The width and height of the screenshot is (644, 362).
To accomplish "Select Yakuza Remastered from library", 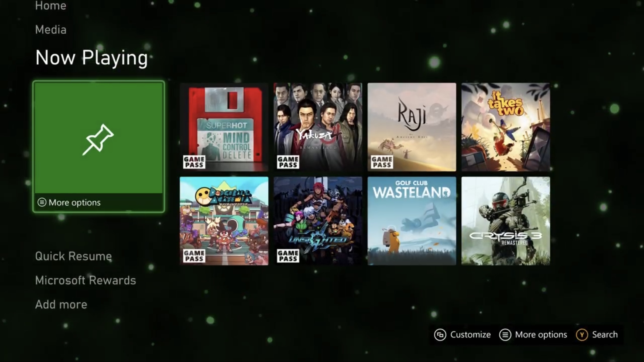I will coord(318,127).
